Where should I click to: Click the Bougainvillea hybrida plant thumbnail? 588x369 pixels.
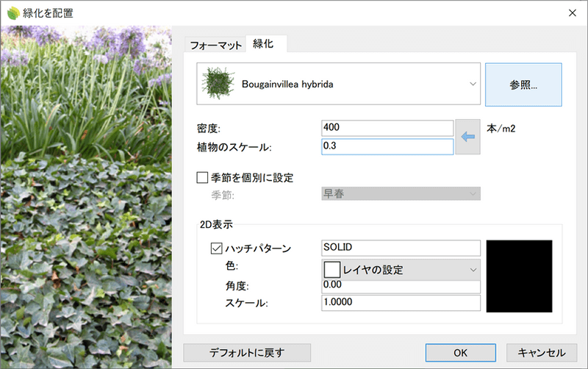point(218,84)
